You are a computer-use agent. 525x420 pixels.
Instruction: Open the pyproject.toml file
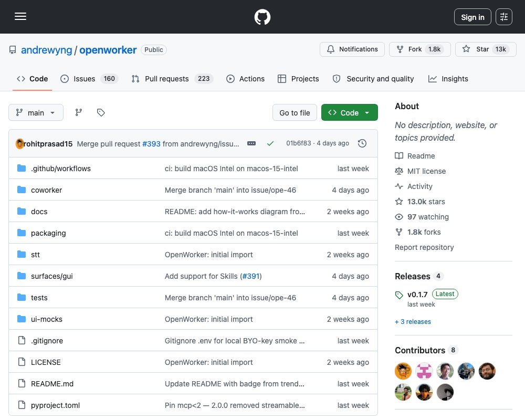tap(55, 406)
